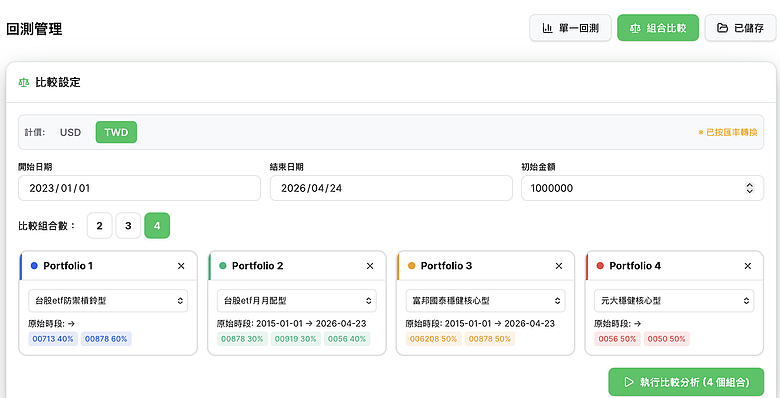
Task: Click the green 00878 30% tag
Action: (242, 339)
